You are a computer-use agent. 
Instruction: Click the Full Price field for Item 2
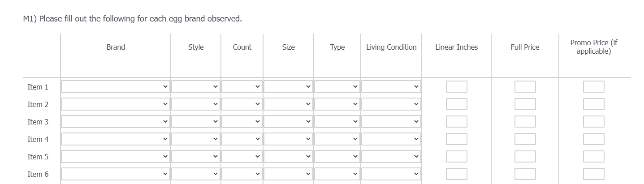[525, 104]
